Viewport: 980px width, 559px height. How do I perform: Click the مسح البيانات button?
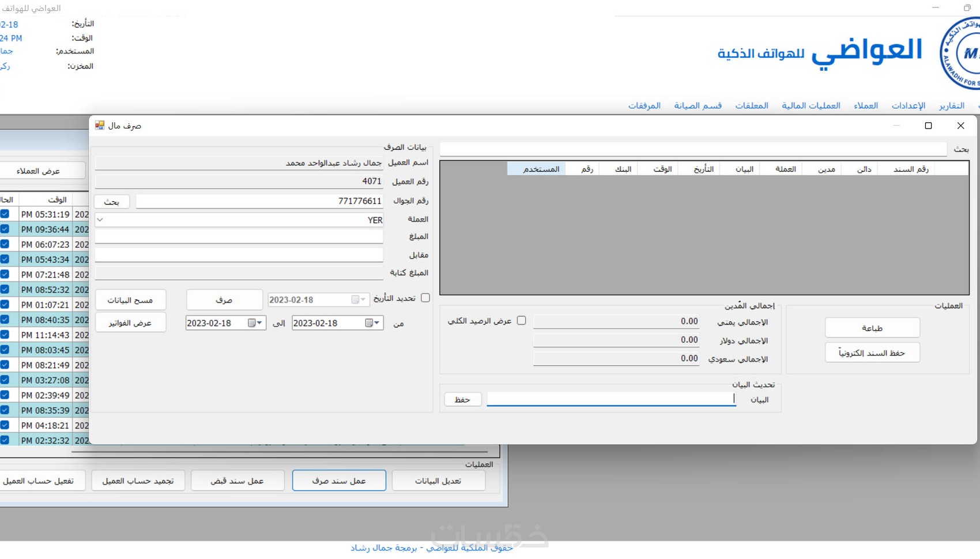tap(130, 300)
